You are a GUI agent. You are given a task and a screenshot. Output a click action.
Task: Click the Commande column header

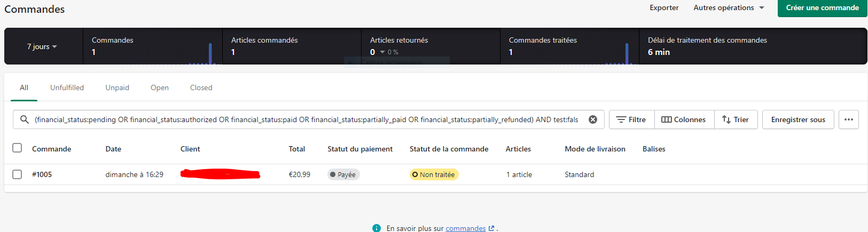[51, 149]
